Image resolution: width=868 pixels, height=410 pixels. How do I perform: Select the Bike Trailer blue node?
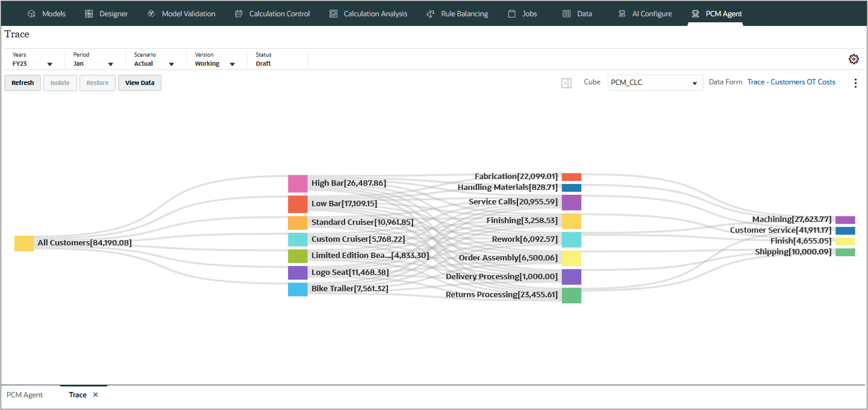click(298, 289)
